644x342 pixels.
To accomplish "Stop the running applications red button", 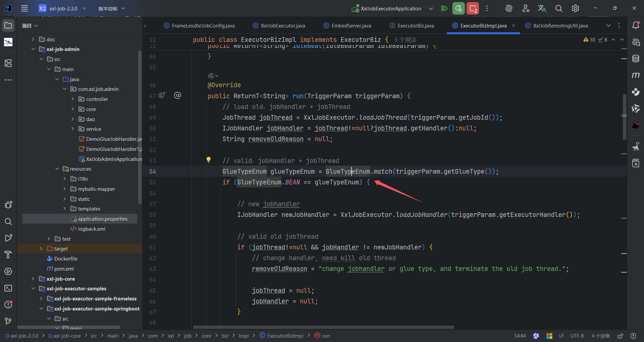I will 473,8.
